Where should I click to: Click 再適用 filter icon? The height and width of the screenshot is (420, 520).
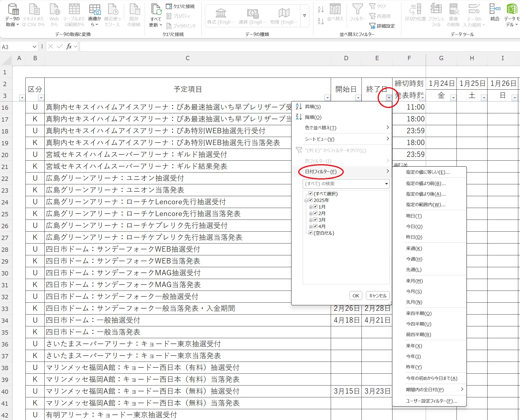click(380, 16)
